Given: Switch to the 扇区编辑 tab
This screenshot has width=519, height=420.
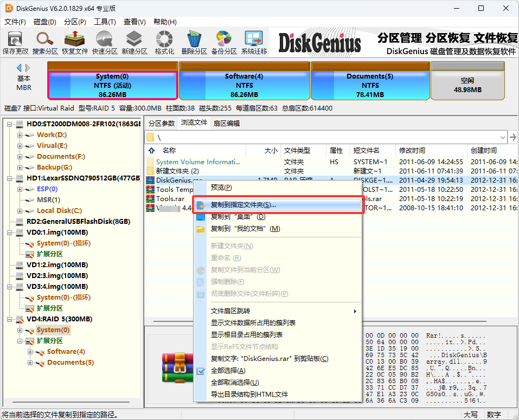Looking at the screenshot, I should click(226, 124).
